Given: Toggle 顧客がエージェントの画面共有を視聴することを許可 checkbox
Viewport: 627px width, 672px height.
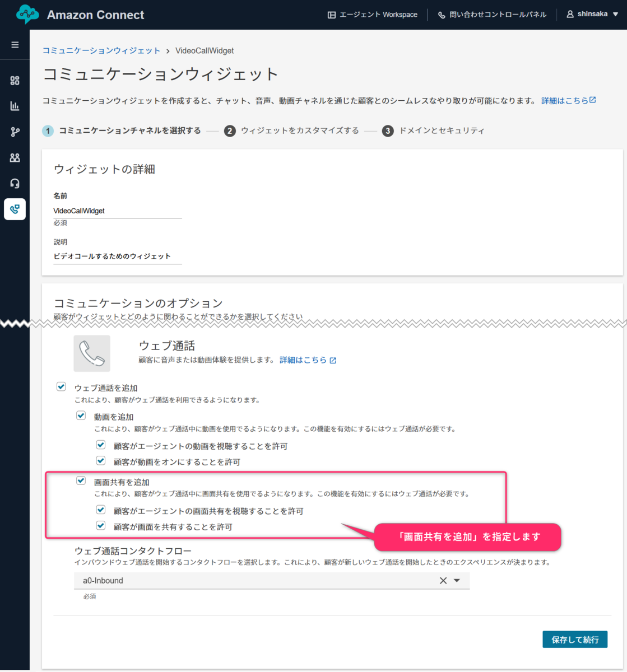Looking at the screenshot, I should tap(101, 510).
